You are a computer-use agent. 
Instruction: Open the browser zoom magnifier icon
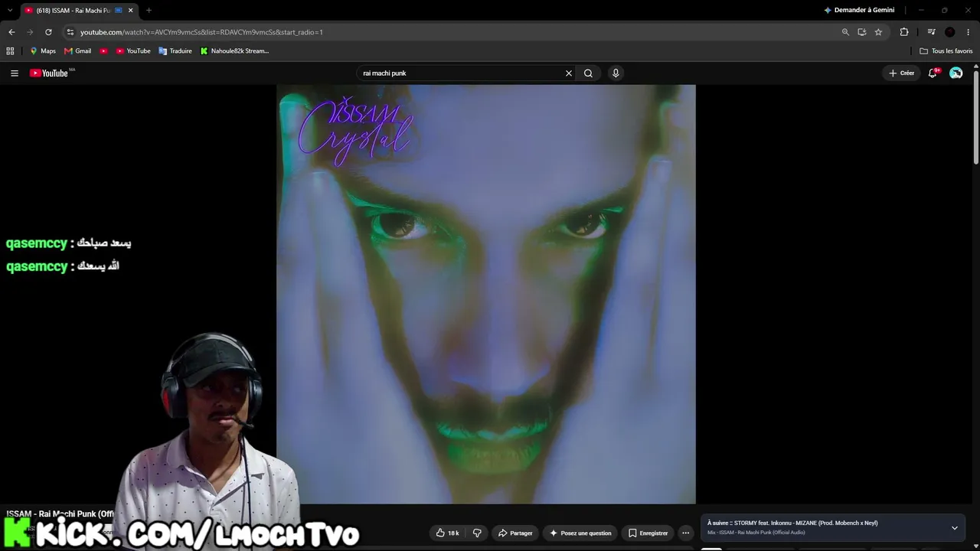(x=845, y=32)
